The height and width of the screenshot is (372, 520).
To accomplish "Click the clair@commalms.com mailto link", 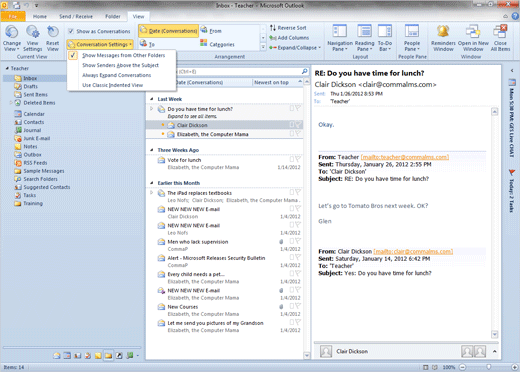I will tap(413, 251).
